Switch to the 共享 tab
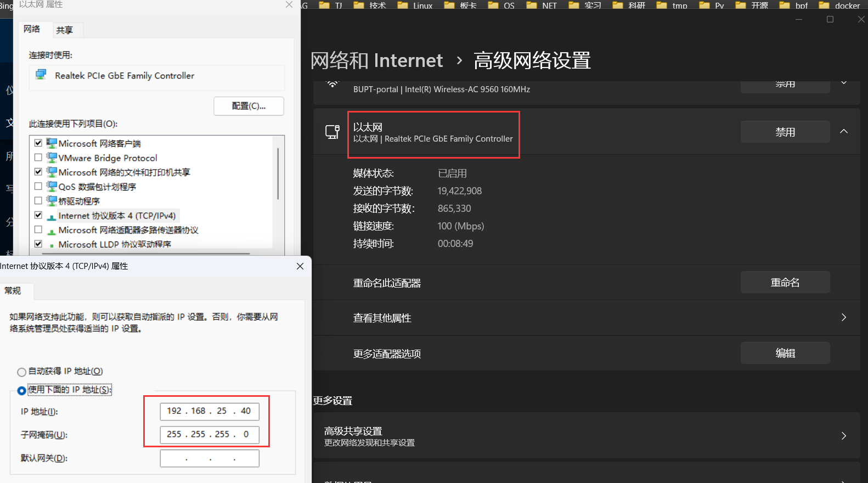 tap(64, 30)
